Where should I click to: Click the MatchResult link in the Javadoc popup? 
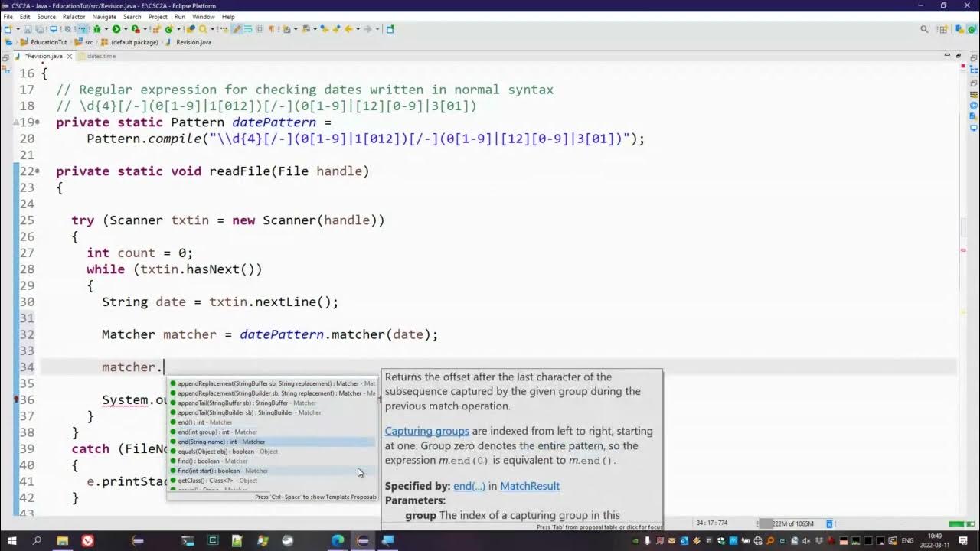(x=530, y=486)
